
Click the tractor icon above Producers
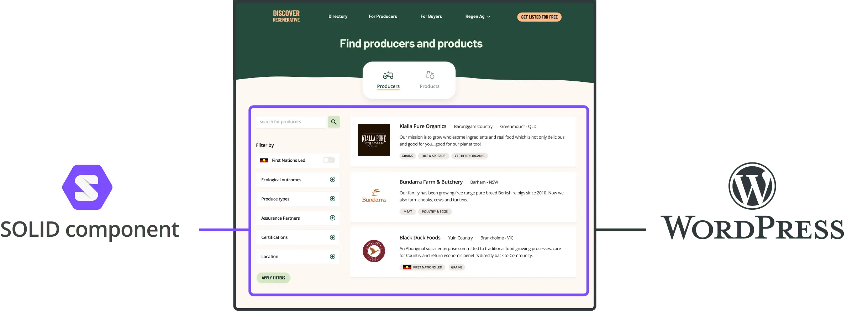pos(388,75)
